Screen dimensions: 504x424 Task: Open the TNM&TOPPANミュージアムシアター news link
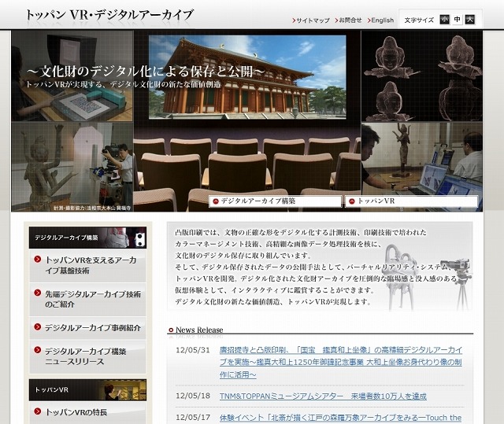tap(323, 396)
